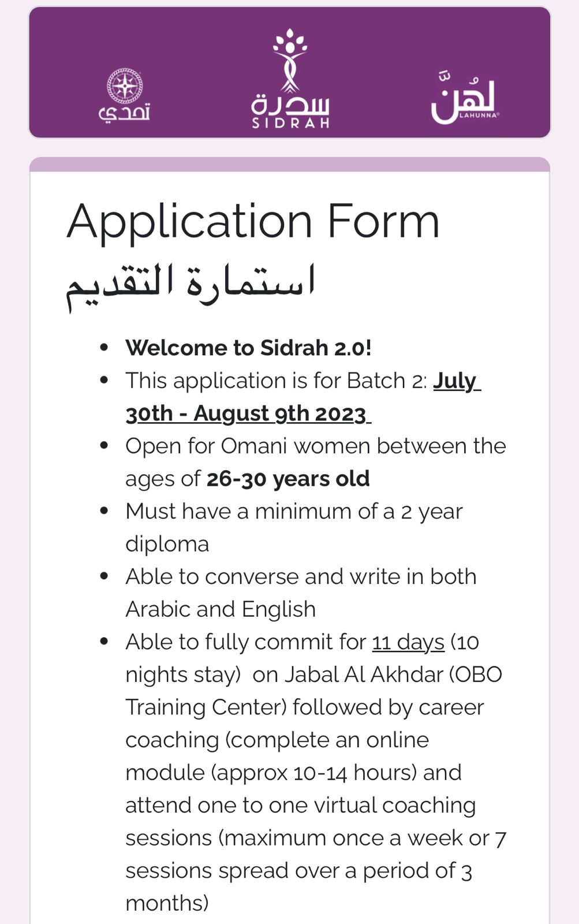Click the bullet beside Open for Omani women
Viewport: 579px width, 924px height.
point(104,446)
